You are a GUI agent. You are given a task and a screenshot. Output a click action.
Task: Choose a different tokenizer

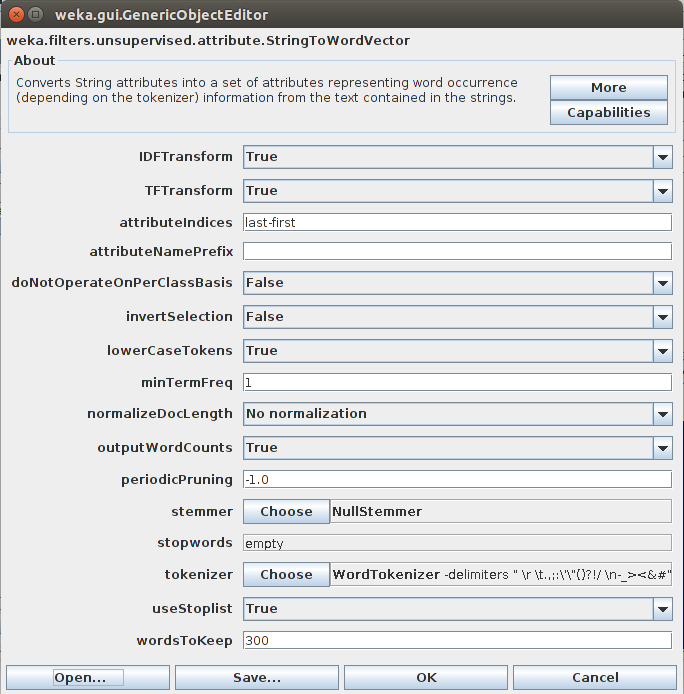286,574
